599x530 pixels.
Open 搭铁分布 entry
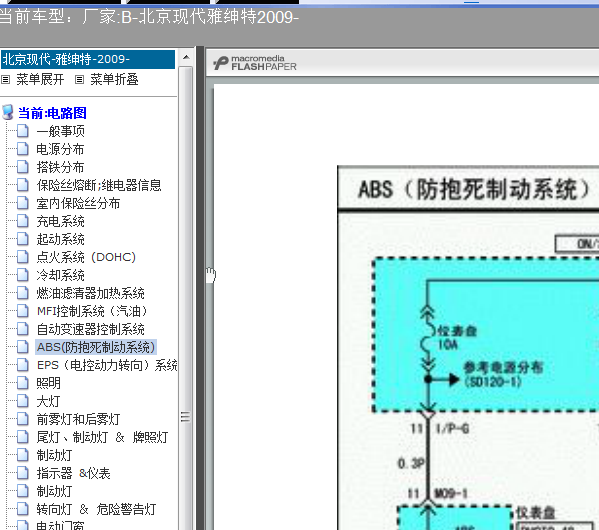tap(60, 167)
